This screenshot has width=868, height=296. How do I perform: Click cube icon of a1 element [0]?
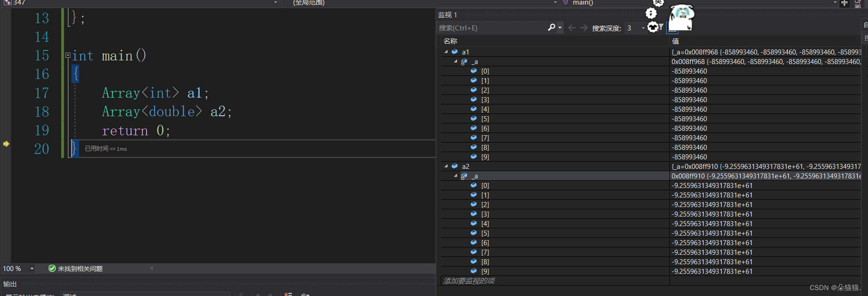[x=474, y=71]
